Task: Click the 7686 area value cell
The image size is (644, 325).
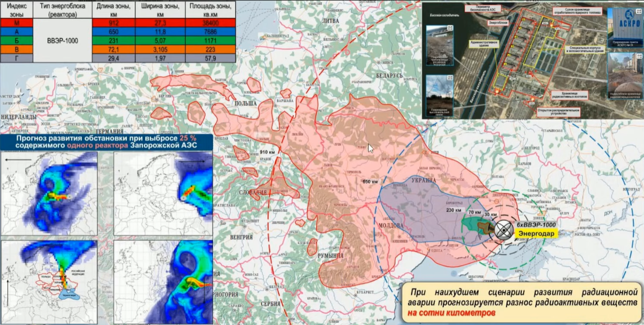Action: (x=210, y=31)
